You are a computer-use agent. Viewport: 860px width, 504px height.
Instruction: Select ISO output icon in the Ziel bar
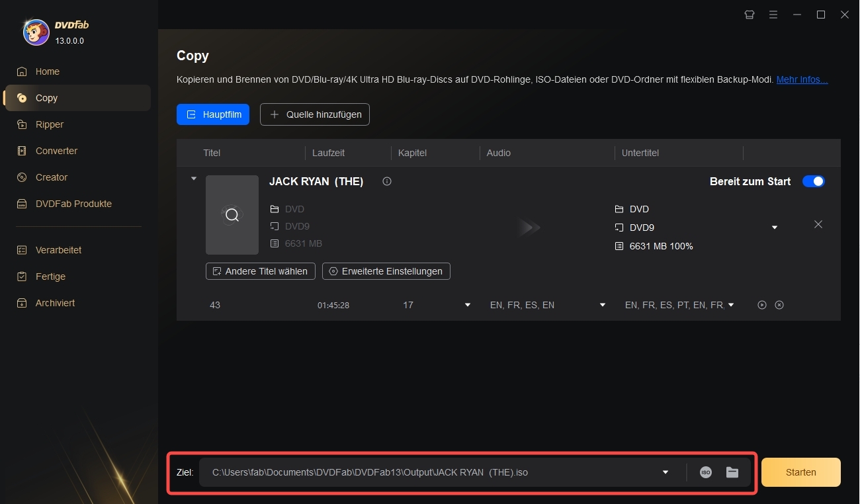(706, 472)
